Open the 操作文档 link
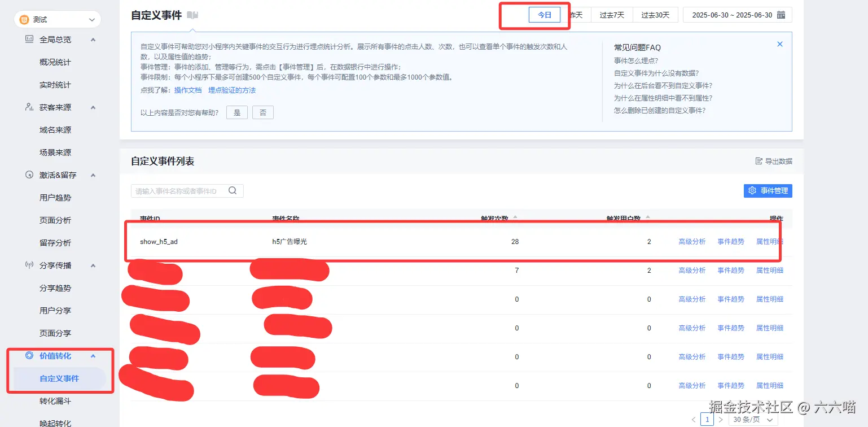The image size is (868, 427). point(188,90)
